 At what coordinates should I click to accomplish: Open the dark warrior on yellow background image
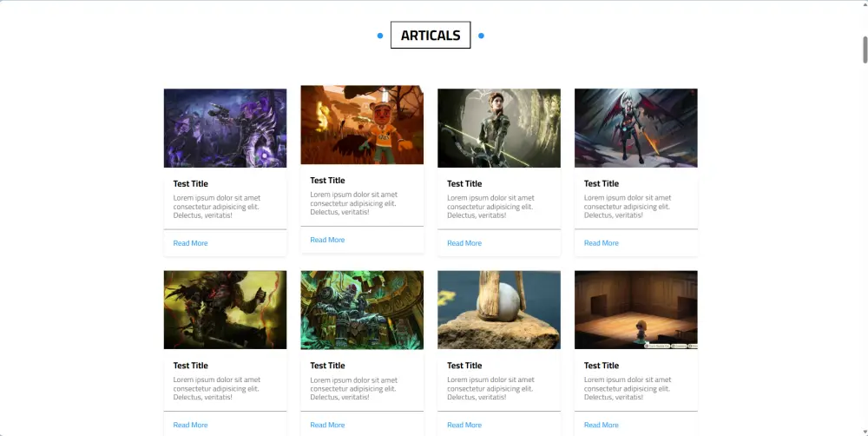tap(226, 310)
